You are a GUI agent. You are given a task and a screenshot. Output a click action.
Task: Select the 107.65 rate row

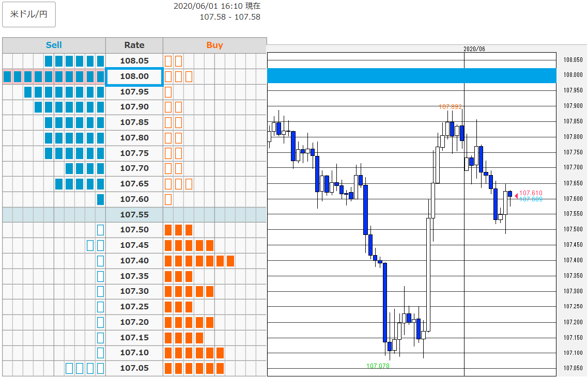[134, 184]
